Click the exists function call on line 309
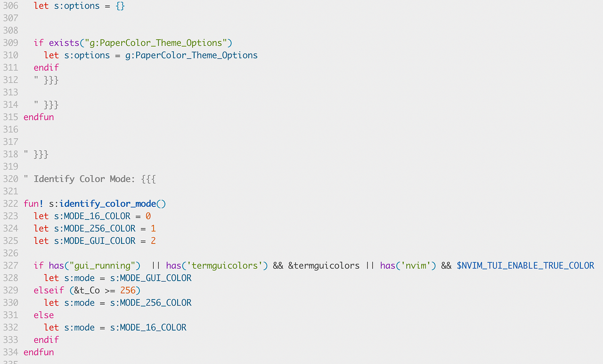 [x=64, y=42]
